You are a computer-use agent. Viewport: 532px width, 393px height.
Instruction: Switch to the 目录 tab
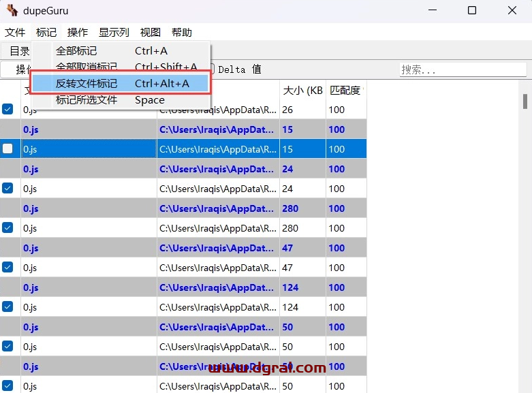coord(19,51)
